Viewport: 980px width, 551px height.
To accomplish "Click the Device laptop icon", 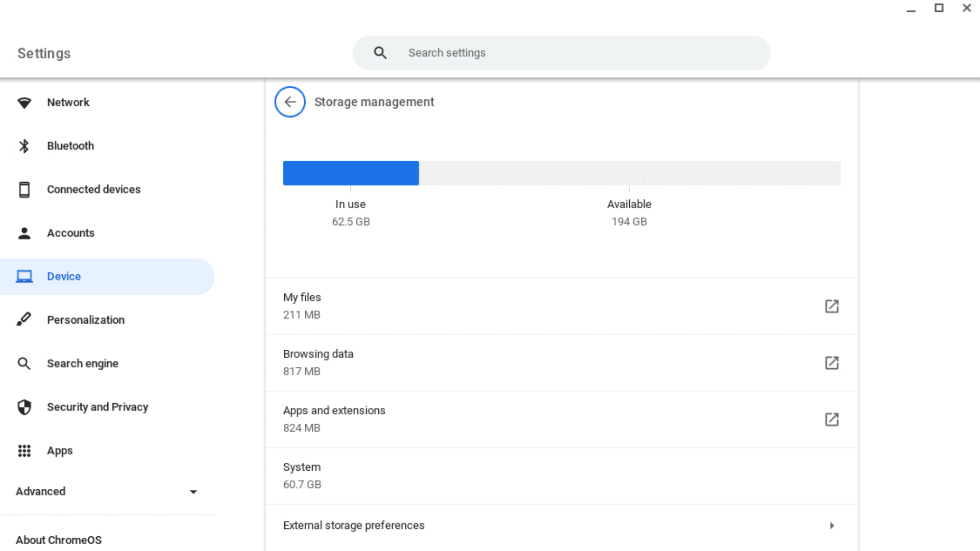I will (x=24, y=276).
